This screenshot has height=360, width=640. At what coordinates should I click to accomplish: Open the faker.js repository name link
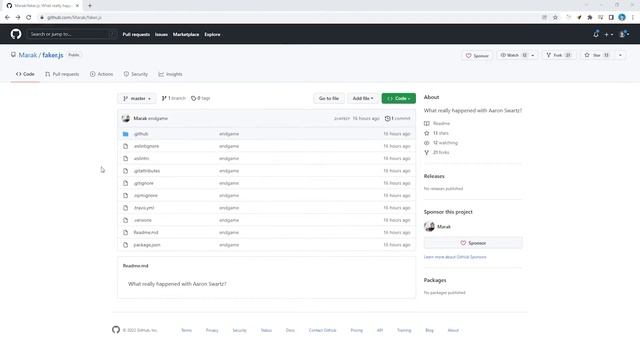pyautogui.click(x=53, y=55)
